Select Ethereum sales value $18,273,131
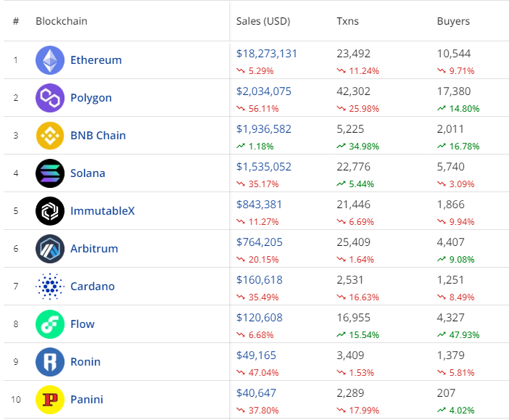The height and width of the screenshot is (420, 509). click(267, 53)
